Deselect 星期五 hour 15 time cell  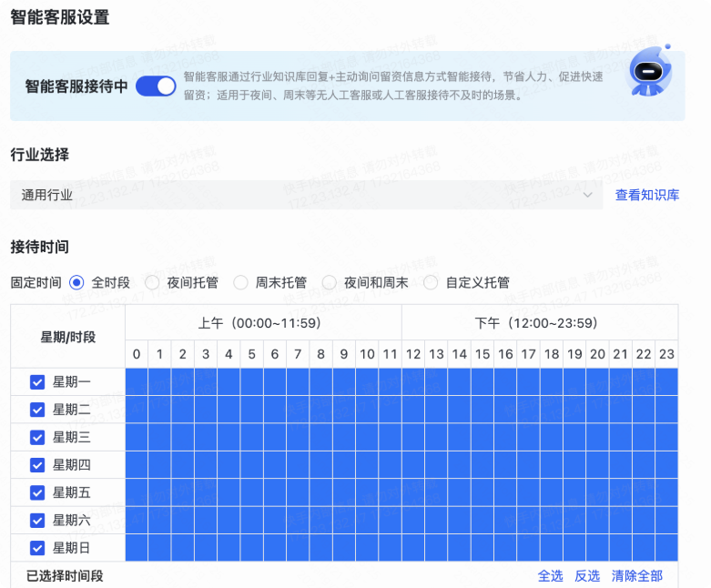482,492
